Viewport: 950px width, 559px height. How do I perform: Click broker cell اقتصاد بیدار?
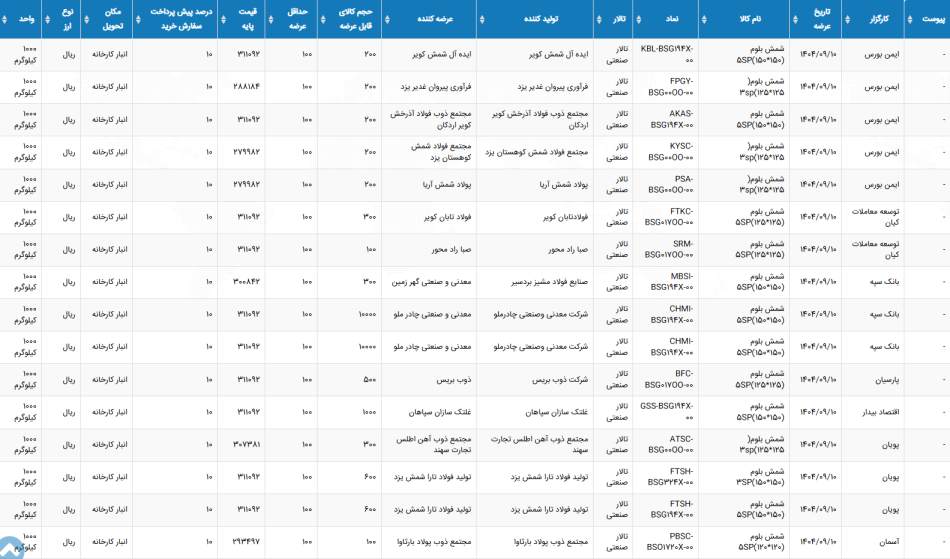881,412
